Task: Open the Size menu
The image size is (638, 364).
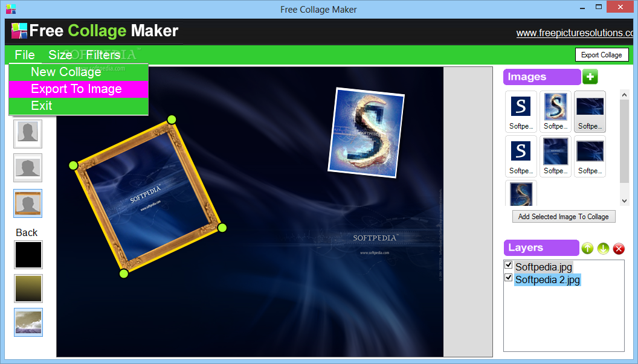Action: tap(60, 55)
